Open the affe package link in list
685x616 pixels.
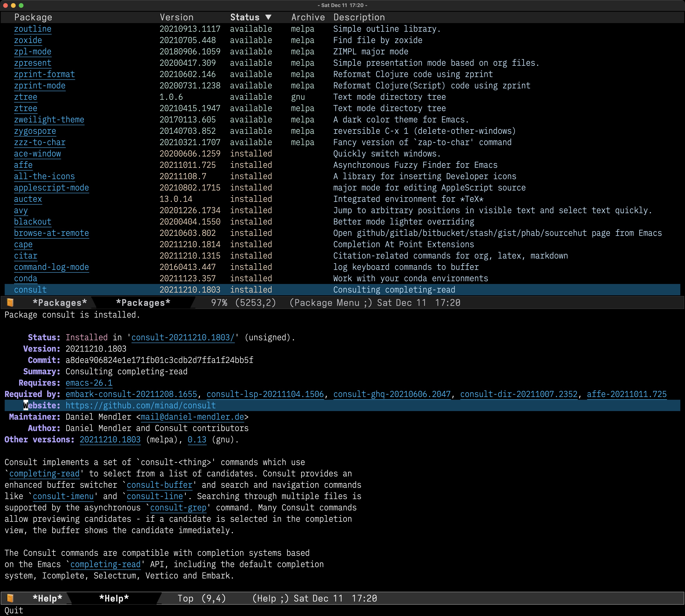(x=23, y=165)
